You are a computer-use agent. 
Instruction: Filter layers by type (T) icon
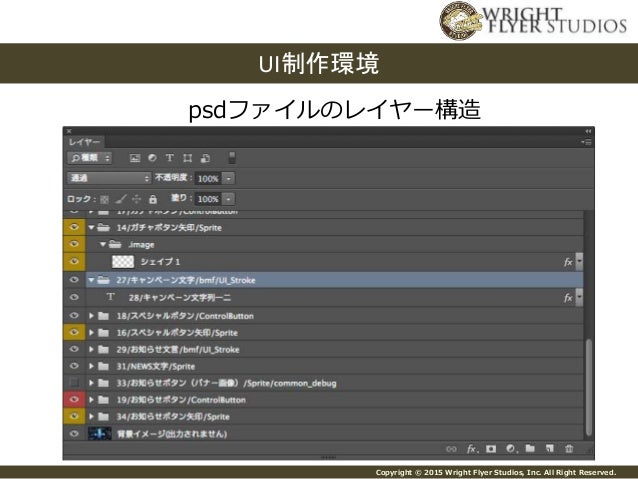click(170, 158)
